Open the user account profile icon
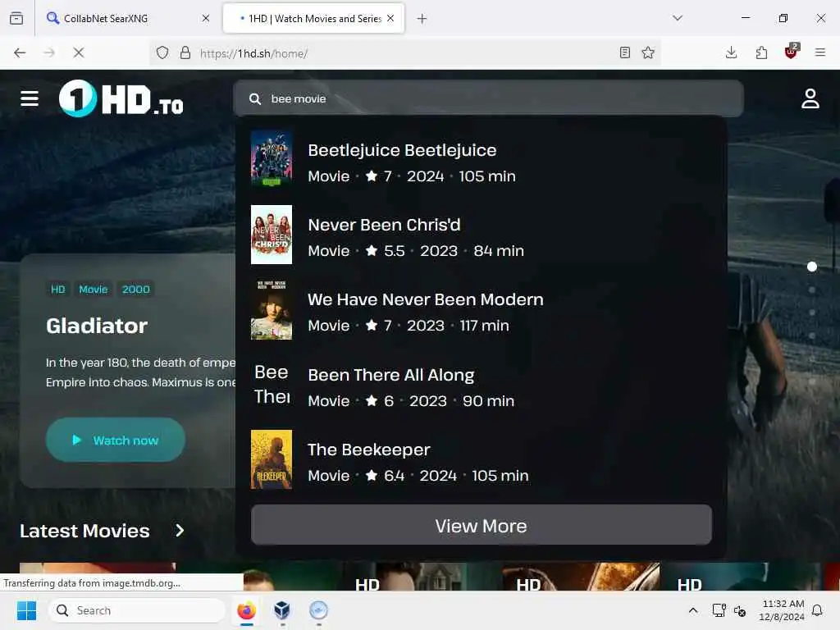840x630 pixels. click(x=810, y=98)
